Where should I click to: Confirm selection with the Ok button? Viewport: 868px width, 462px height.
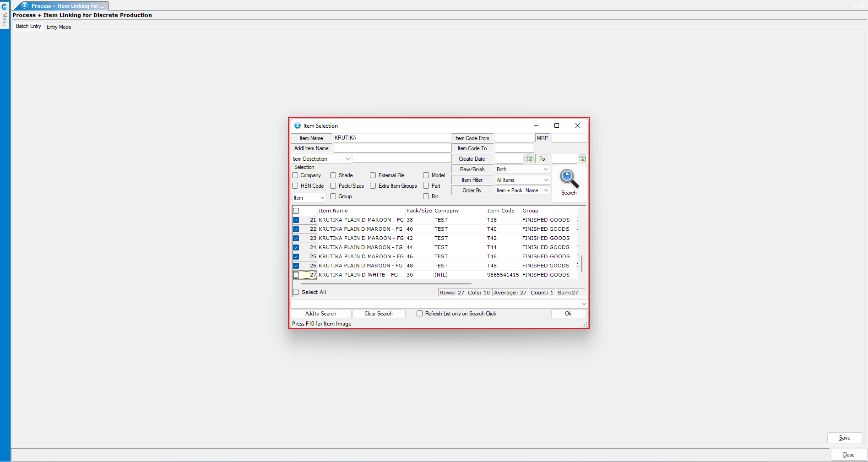point(568,314)
